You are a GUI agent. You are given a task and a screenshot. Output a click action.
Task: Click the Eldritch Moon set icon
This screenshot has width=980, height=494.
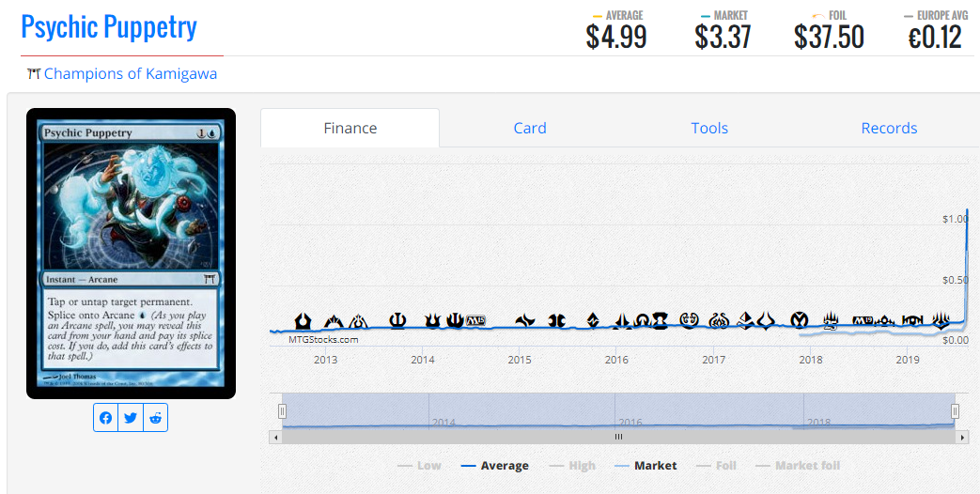(x=660, y=321)
